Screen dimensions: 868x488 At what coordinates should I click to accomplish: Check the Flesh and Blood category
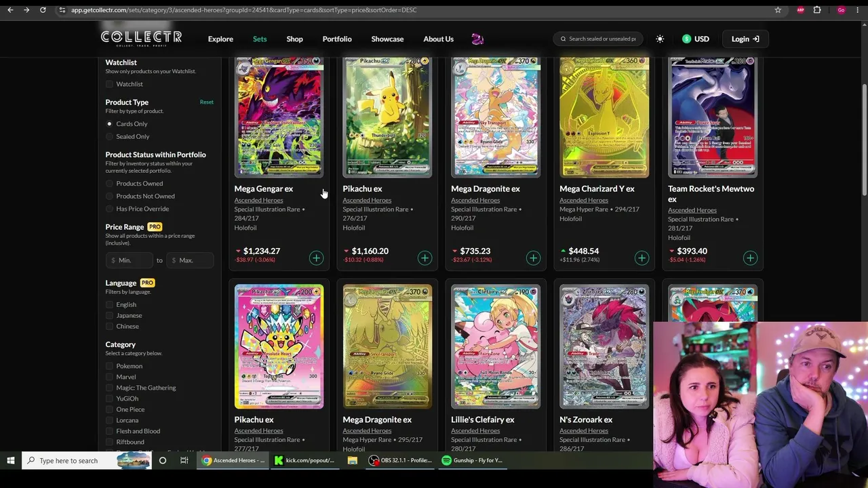pos(109,431)
